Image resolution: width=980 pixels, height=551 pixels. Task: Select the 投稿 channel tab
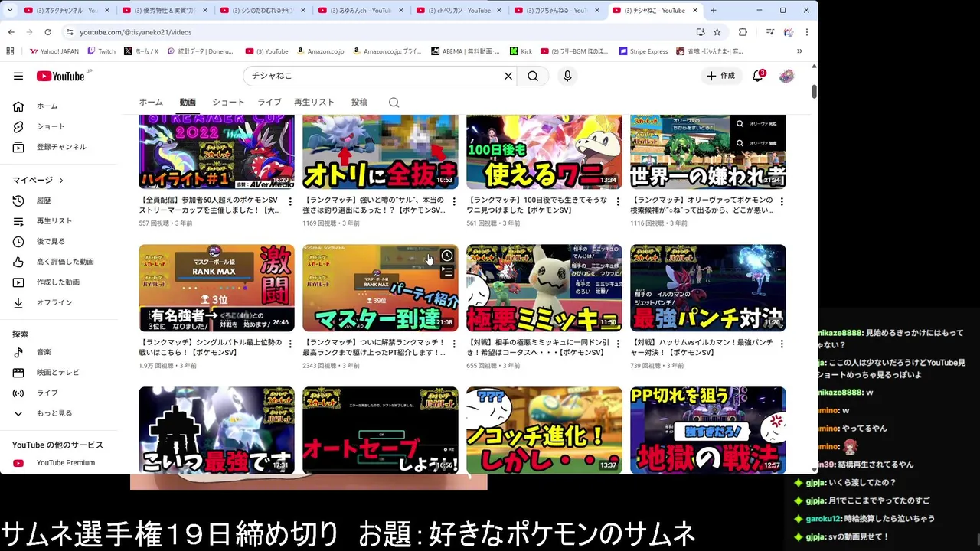[359, 102]
